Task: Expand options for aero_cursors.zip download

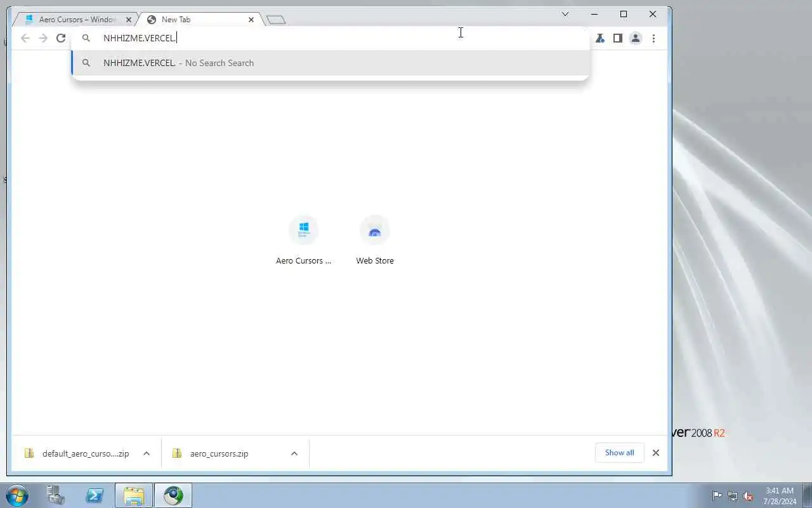Action: [x=294, y=453]
